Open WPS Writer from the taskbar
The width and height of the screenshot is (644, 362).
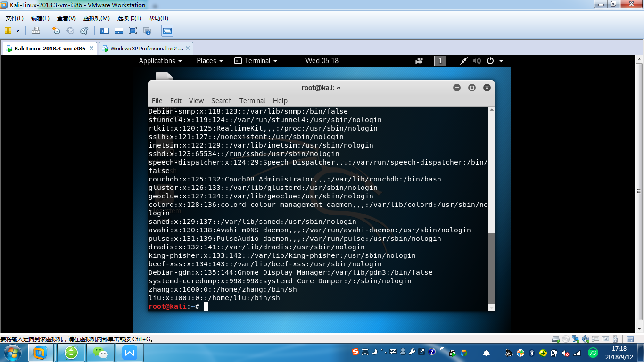click(129, 353)
